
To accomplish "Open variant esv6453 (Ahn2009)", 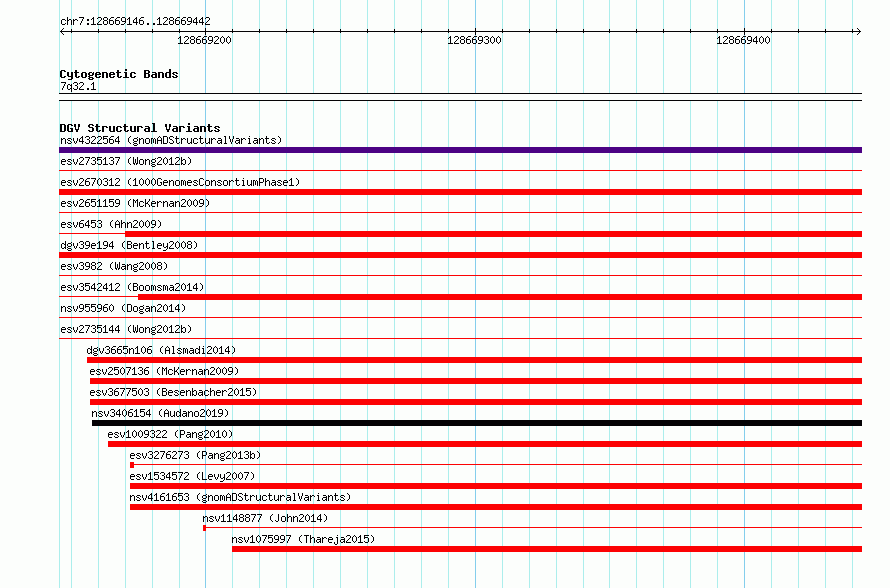I will 111,224.
